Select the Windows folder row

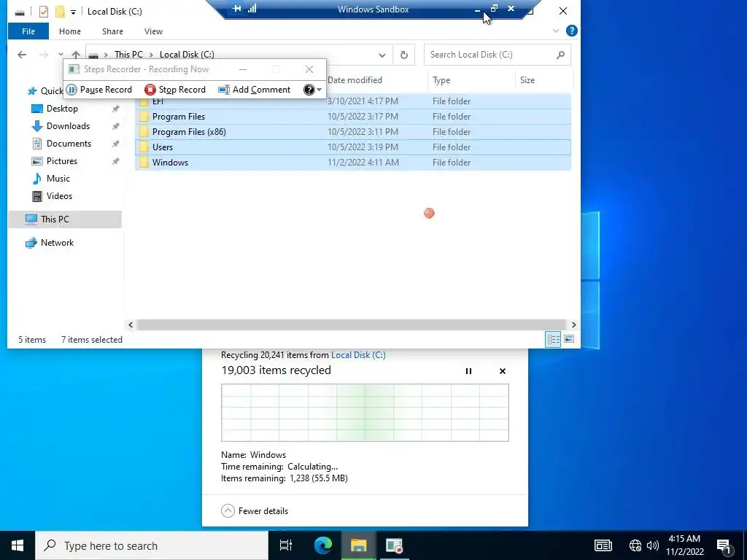pos(353,163)
